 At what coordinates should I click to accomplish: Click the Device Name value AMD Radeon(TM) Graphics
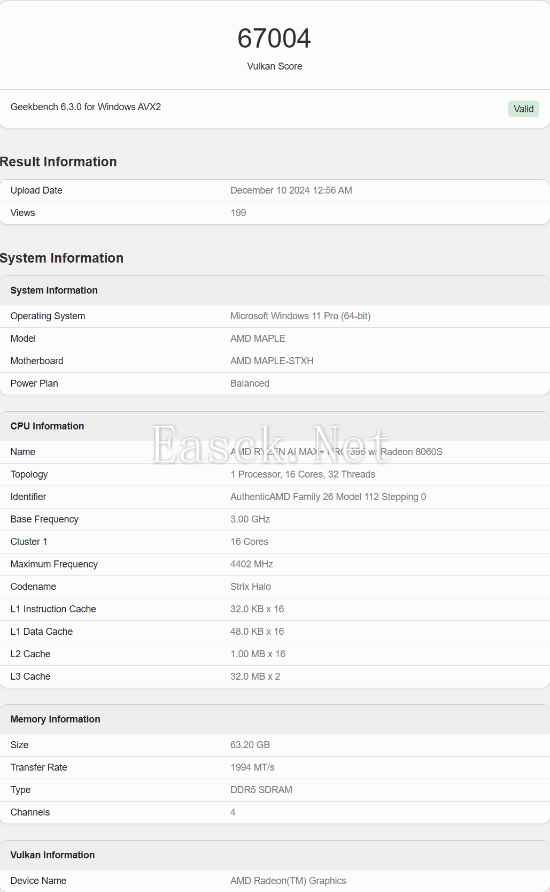click(288, 881)
